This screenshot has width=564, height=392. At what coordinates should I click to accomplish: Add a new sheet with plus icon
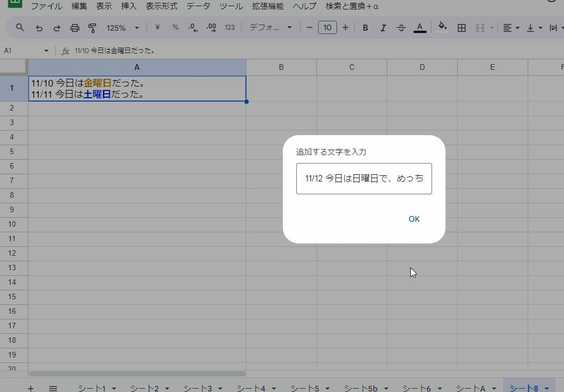click(31, 388)
